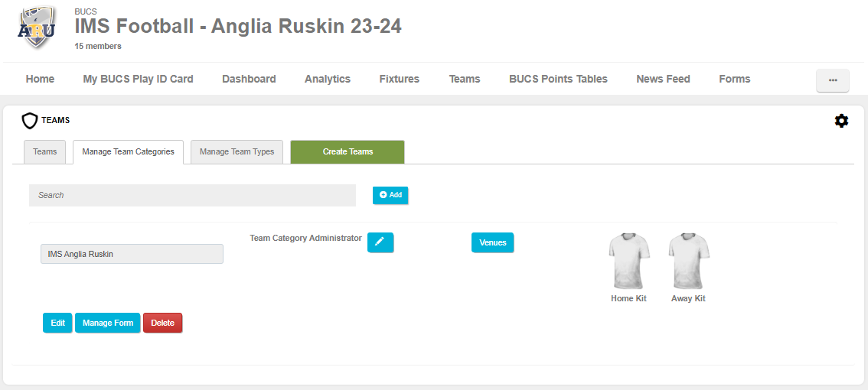Delete the IMS Anglia Ruskin category
868x390 pixels.
click(x=162, y=323)
